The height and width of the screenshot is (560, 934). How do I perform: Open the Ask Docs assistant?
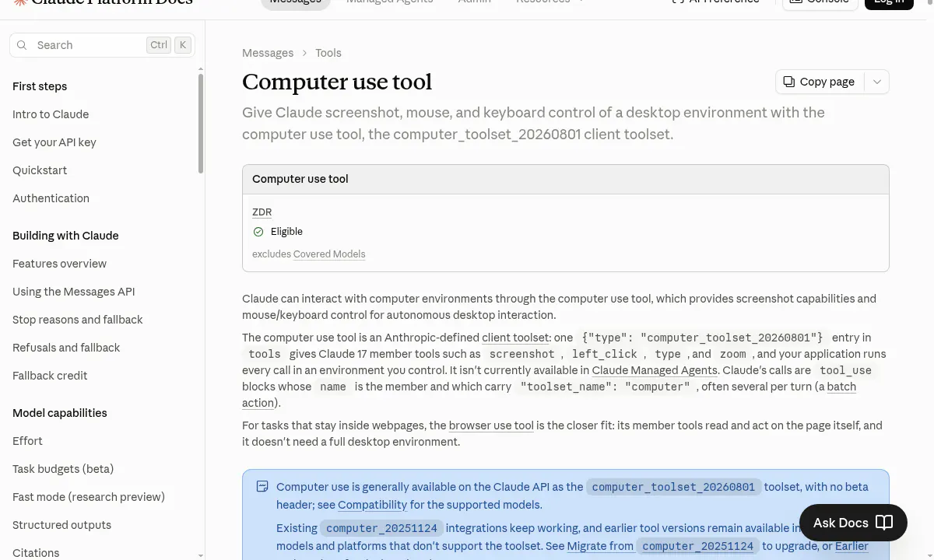click(x=853, y=523)
